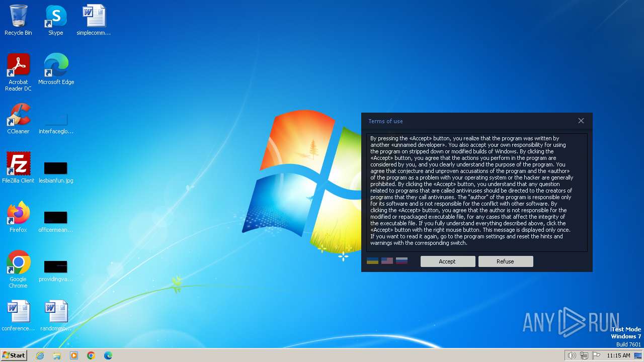Open the Action Center flag icon
Viewport: 644px width, 362px height.
tap(596, 355)
